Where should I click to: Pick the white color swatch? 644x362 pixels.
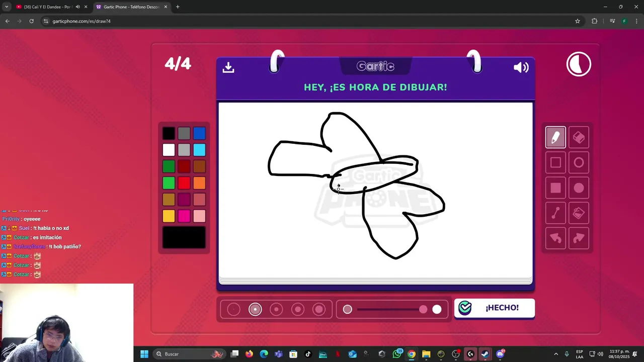[x=169, y=150]
